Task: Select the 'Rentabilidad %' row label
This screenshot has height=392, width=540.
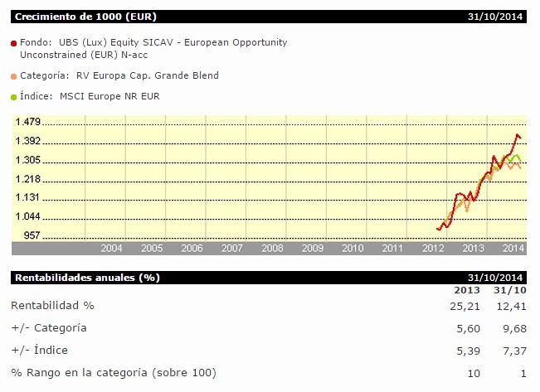Action: (53, 306)
